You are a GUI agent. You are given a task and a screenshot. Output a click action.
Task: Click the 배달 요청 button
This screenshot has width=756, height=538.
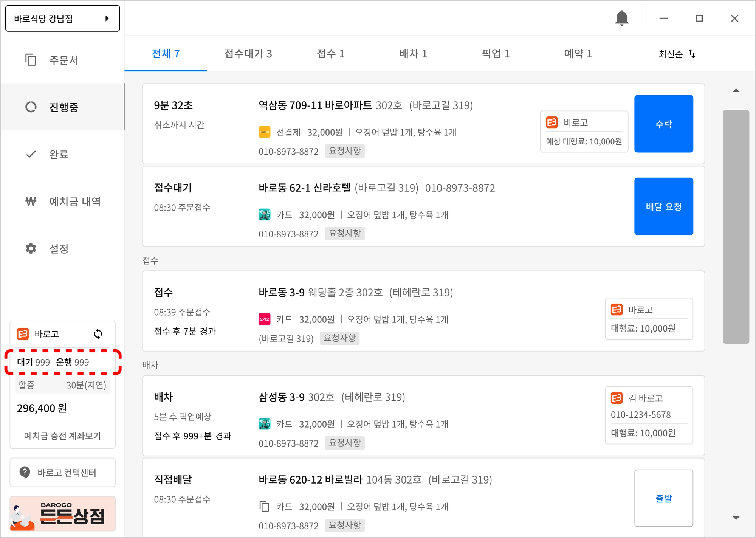664,206
